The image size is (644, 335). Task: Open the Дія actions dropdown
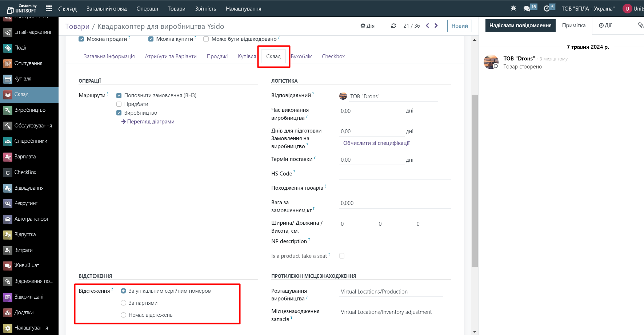[367, 26]
